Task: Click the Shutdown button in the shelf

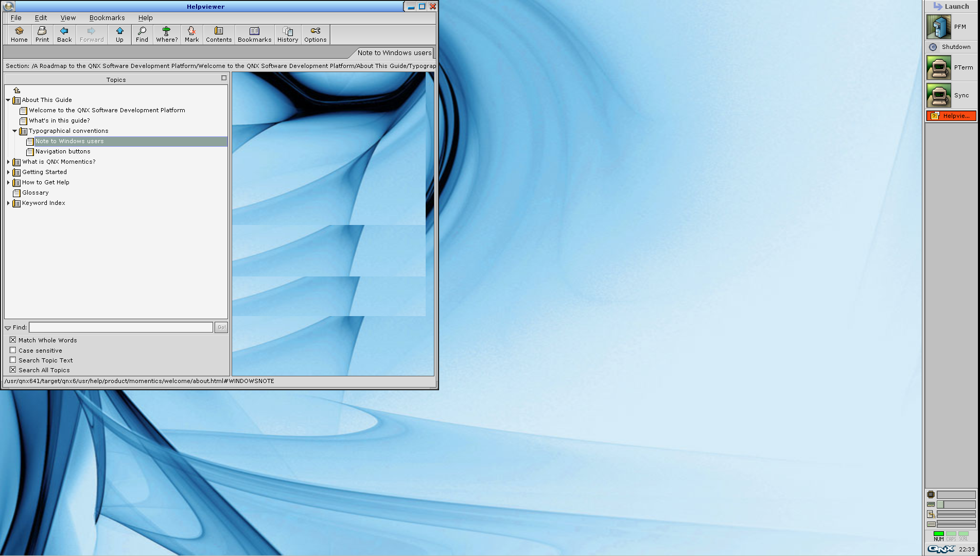Action: point(950,47)
